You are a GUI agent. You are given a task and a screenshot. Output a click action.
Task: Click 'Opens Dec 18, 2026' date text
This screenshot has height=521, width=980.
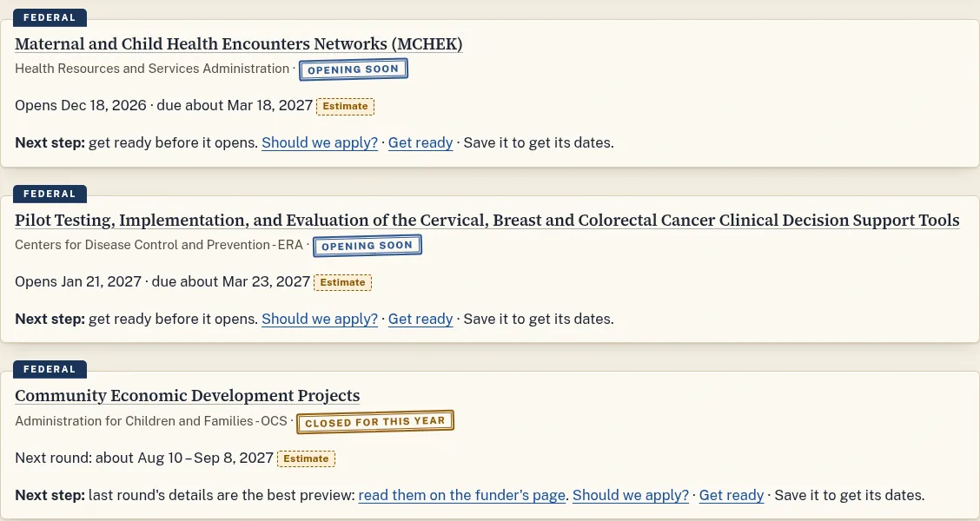pos(81,105)
